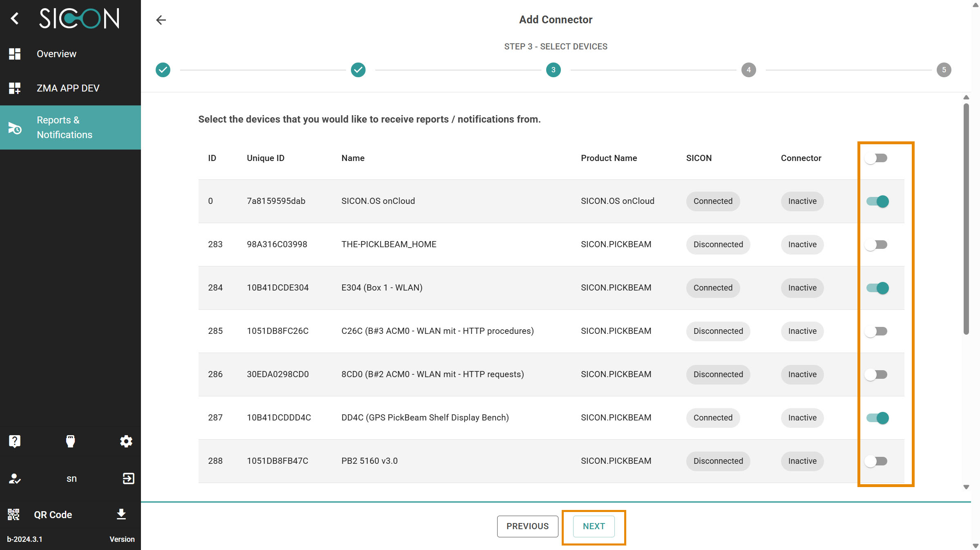Viewport: 980px width, 550px height.
Task: Click the user profile check icon
Action: coord(15,478)
